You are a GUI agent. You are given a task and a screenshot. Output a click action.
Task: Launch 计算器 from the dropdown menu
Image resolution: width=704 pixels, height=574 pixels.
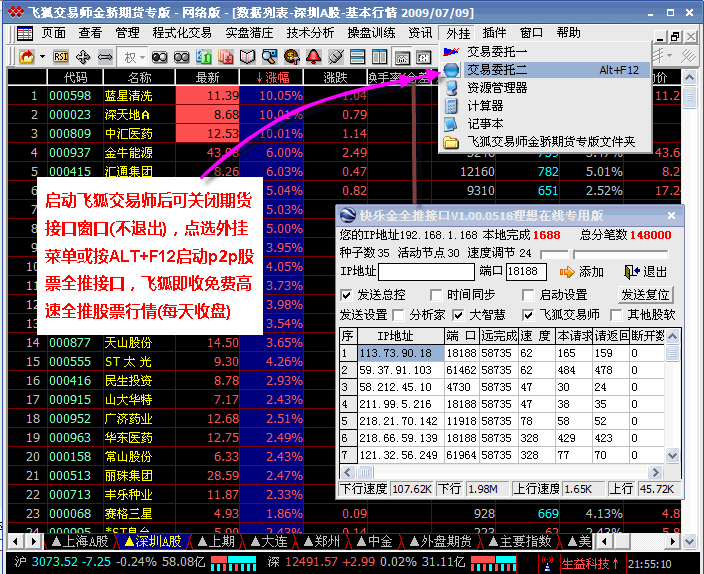pos(545,106)
